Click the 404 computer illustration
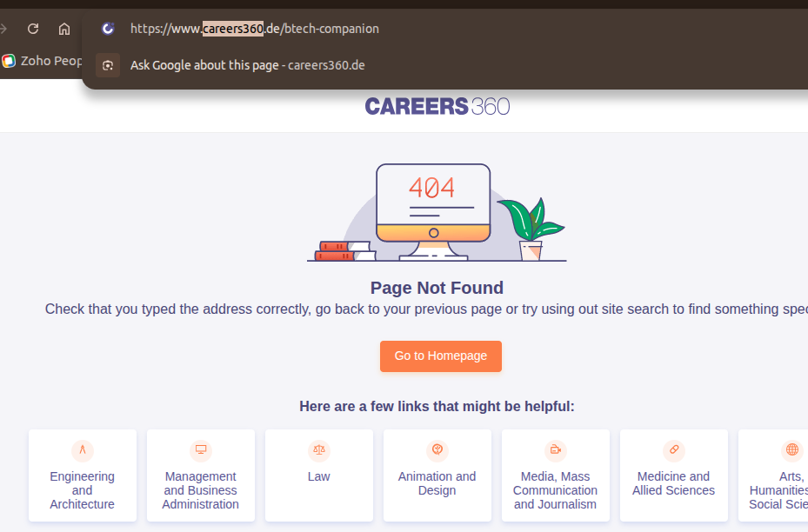Screen dimensions: 808x532 433,209
